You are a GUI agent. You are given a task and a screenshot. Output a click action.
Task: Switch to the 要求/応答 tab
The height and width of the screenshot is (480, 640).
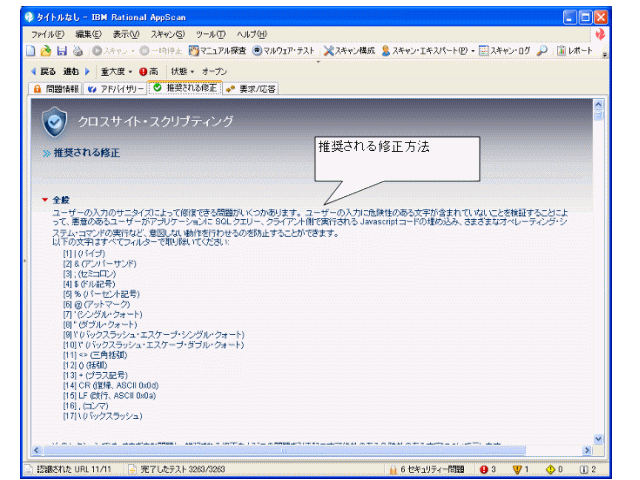tap(252, 89)
